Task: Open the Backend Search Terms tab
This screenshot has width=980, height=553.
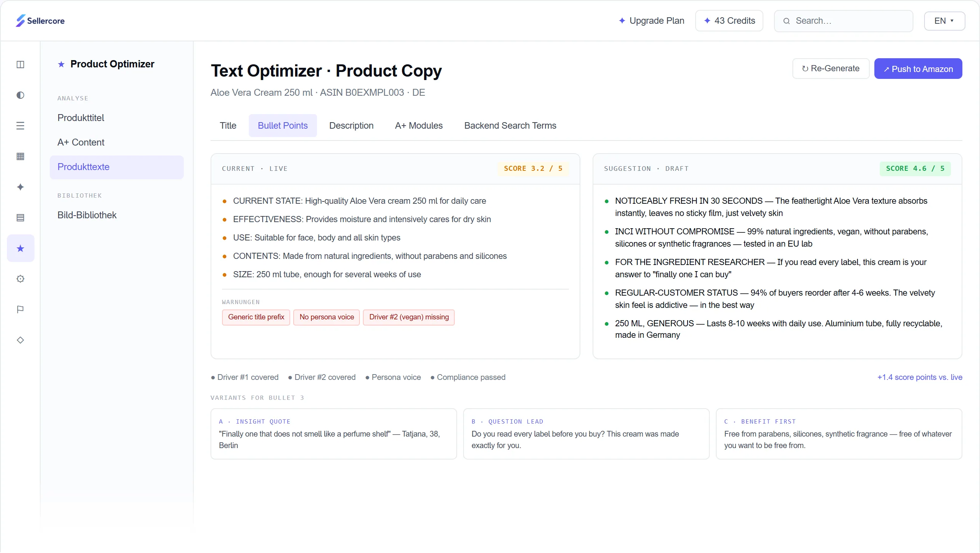Action: coord(510,126)
